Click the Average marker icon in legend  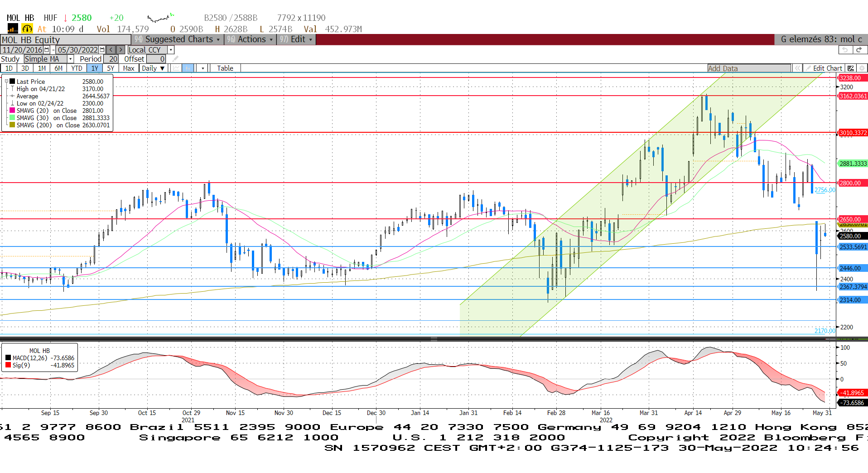tap(12, 96)
